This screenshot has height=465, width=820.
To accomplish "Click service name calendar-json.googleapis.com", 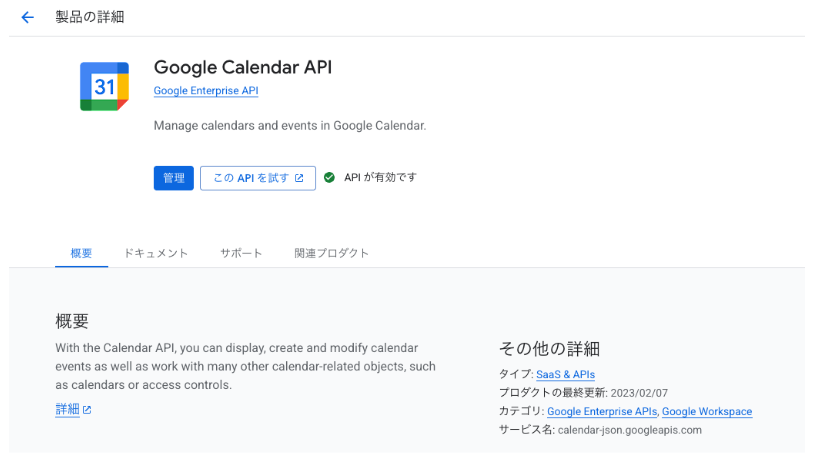I will point(629,430).
